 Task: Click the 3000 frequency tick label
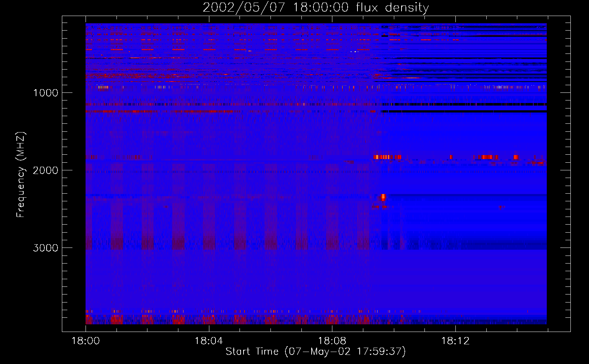point(46,248)
